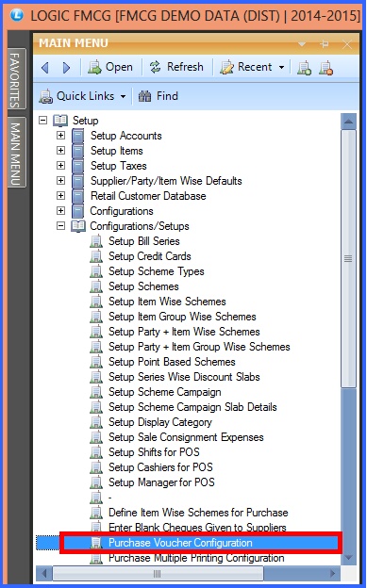Click the Setup Shifts for POS icon
The height and width of the screenshot is (588, 367).
[x=96, y=452]
